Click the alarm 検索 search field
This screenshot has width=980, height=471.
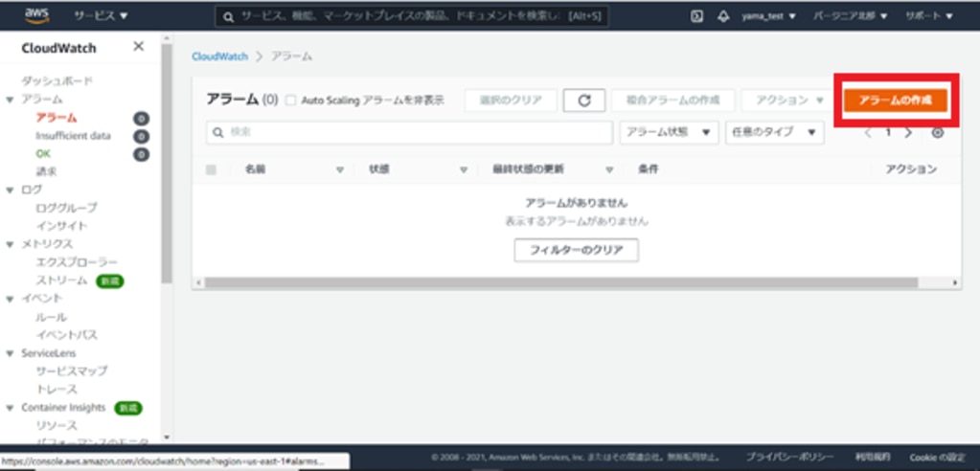pos(412,132)
